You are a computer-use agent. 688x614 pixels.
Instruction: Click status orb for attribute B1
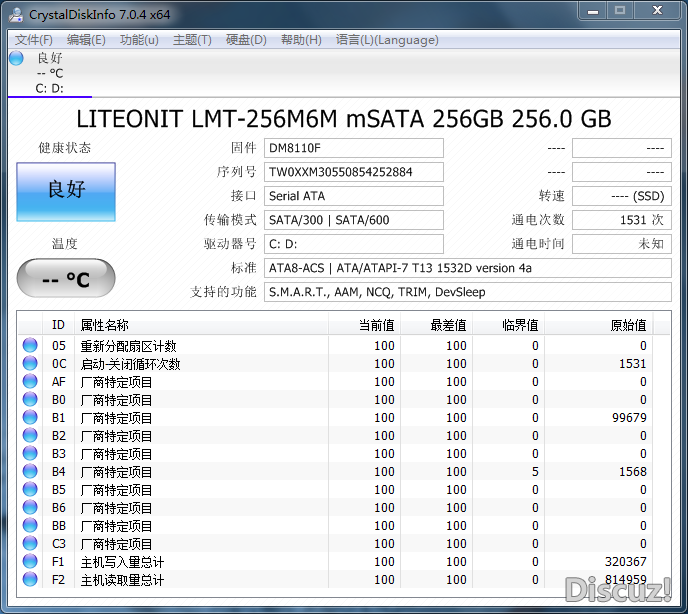pos(30,417)
